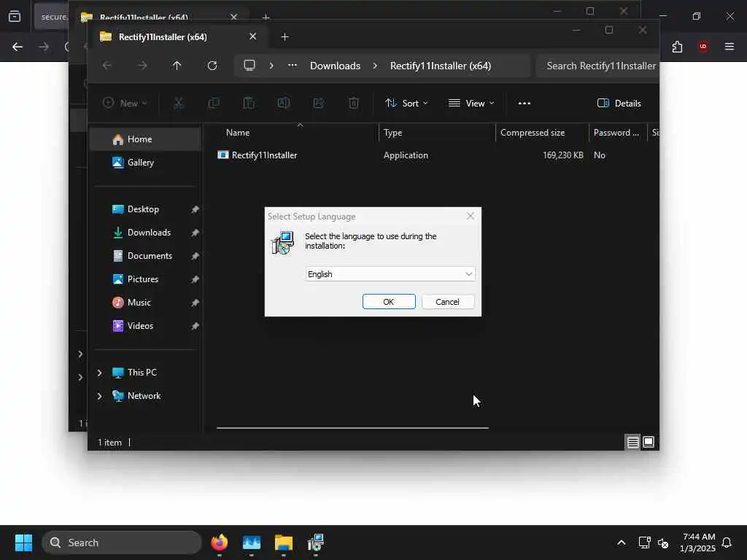This screenshot has height=560, width=747.
Task: Expand the breadcrumb chevron after the PC icon
Action: (x=271, y=66)
